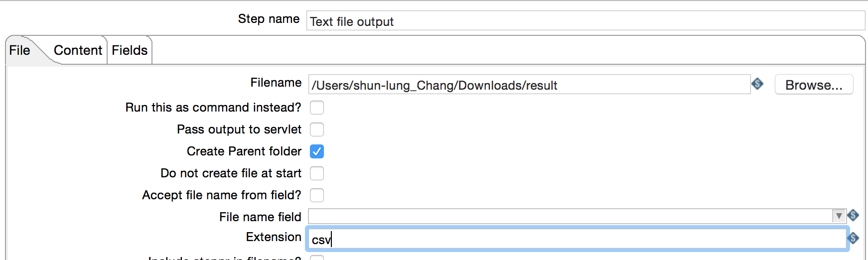Click into the Filename path field
868x260 pixels.
tap(529, 85)
